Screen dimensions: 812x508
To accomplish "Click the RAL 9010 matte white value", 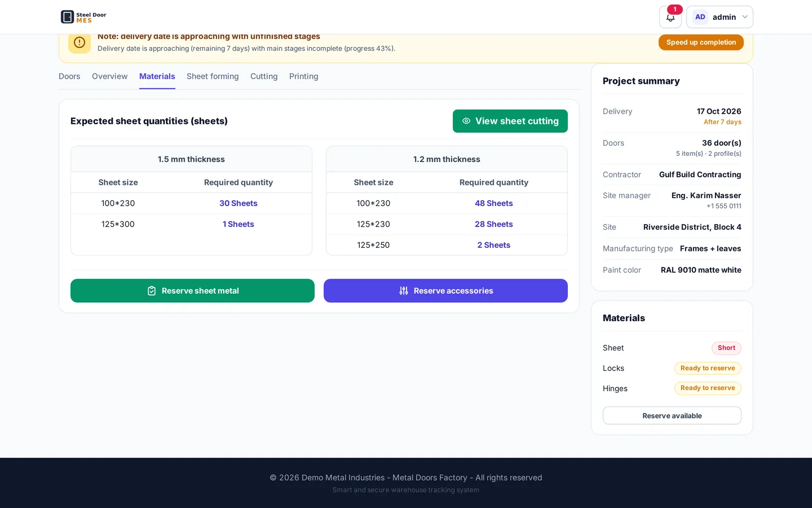I will click(701, 270).
